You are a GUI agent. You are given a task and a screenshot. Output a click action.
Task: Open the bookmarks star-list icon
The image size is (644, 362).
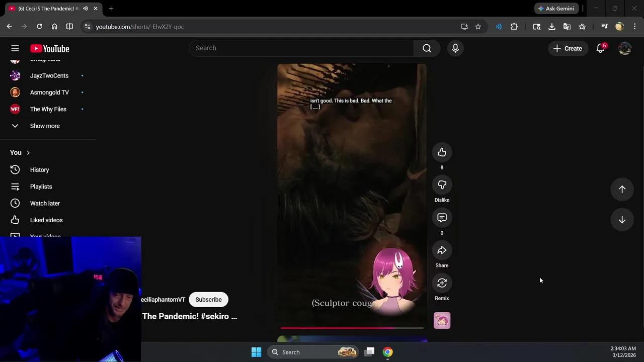582,27
